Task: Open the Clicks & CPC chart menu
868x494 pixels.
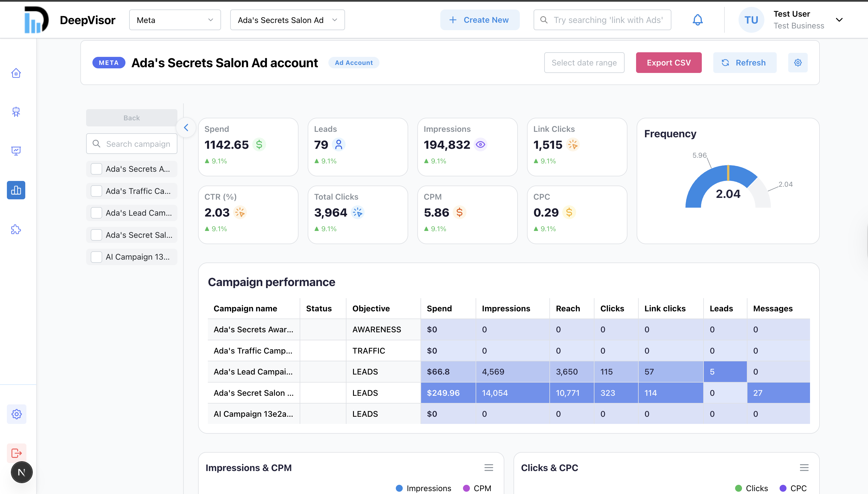Action: pyautogui.click(x=804, y=468)
